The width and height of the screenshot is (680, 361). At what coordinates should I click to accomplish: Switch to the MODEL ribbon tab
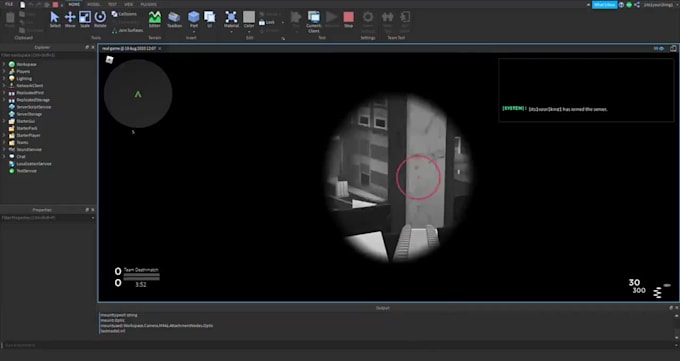[x=94, y=4]
